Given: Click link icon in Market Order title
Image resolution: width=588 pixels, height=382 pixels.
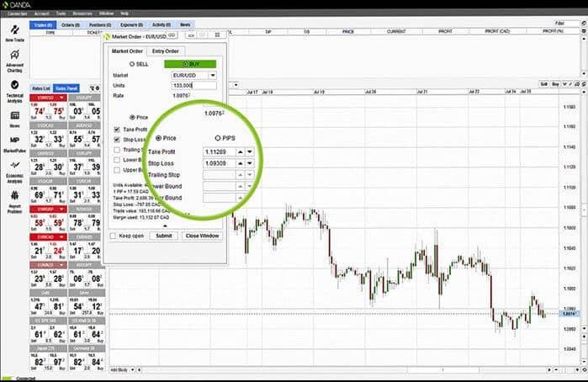Looking at the screenshot, I should (x=172, y=35).
